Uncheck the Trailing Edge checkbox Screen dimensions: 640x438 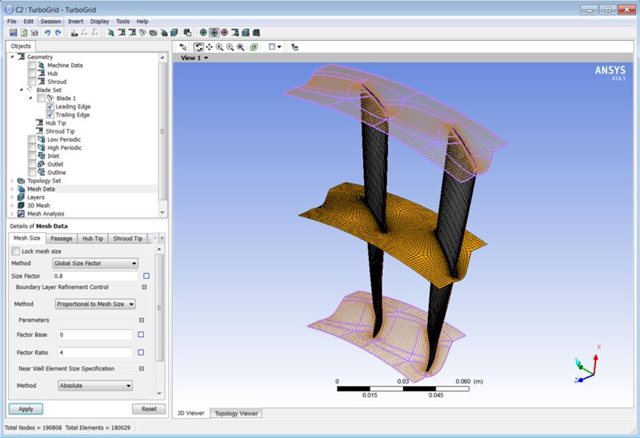50,115
